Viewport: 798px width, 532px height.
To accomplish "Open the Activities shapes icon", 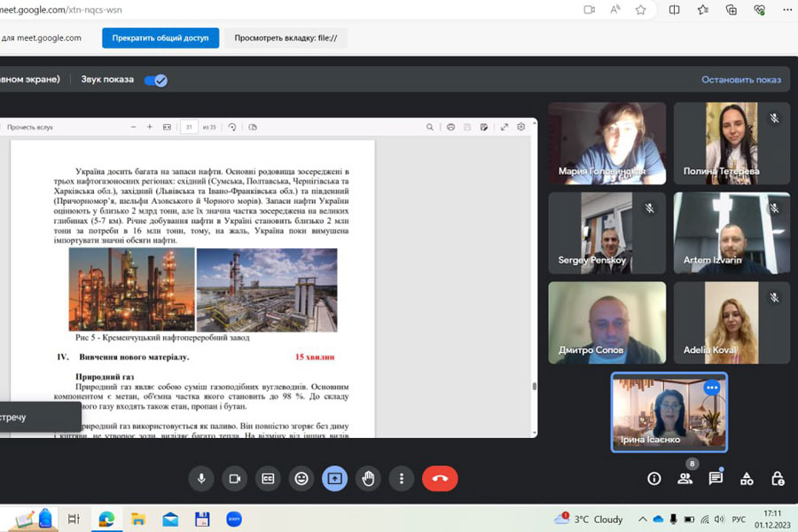I will [747, 479].
